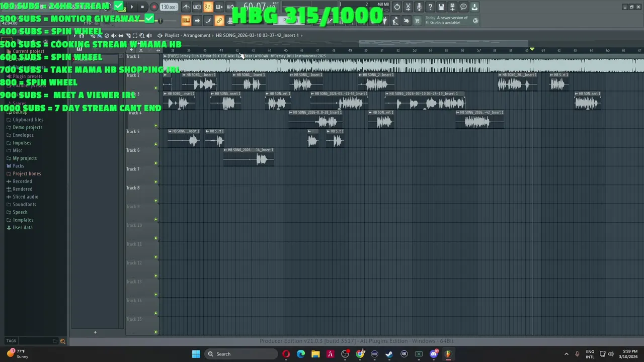Open the project info speech bubble icon
The height and width of the screenshot is (362, 644).
(463, 7)
